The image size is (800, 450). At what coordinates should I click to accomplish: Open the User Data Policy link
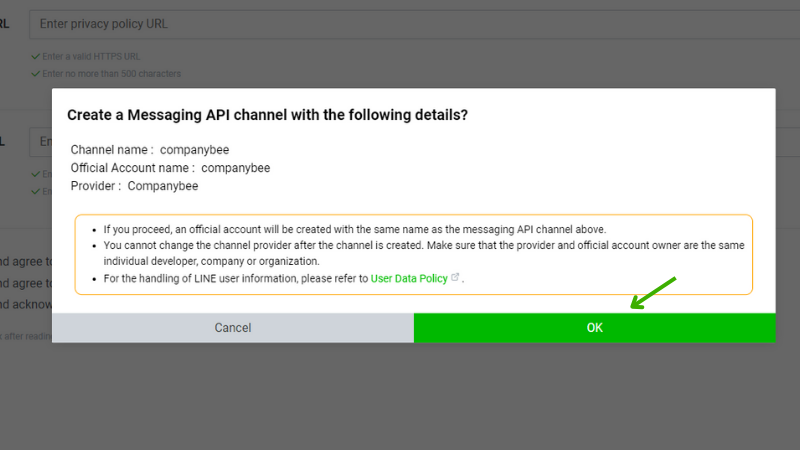409,279
